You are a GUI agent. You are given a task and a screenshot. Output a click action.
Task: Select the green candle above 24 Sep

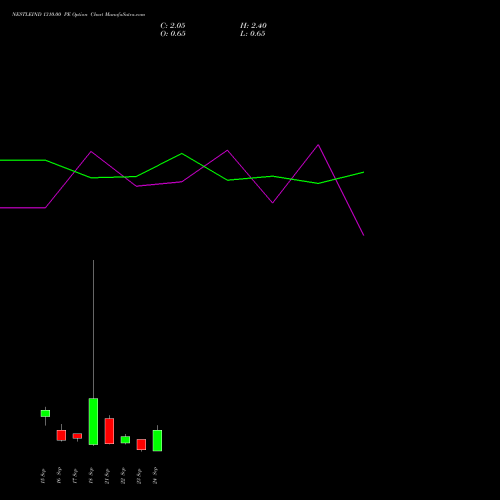pos(157,440)
